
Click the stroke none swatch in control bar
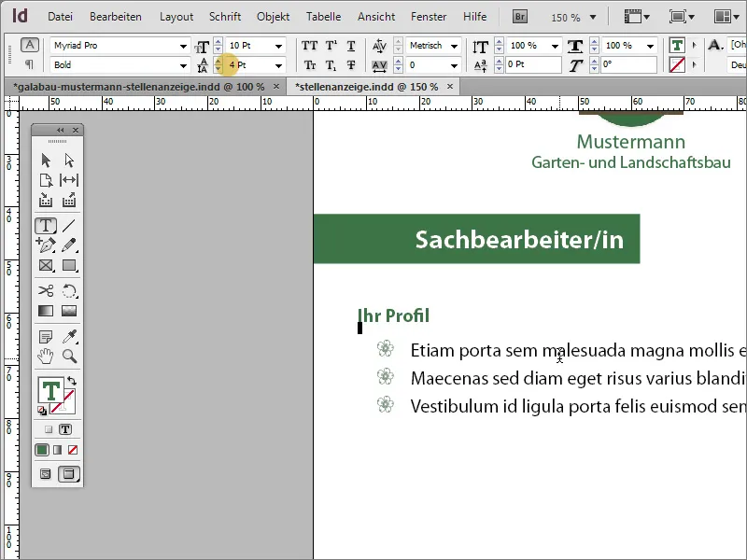(x=677, y=64)
